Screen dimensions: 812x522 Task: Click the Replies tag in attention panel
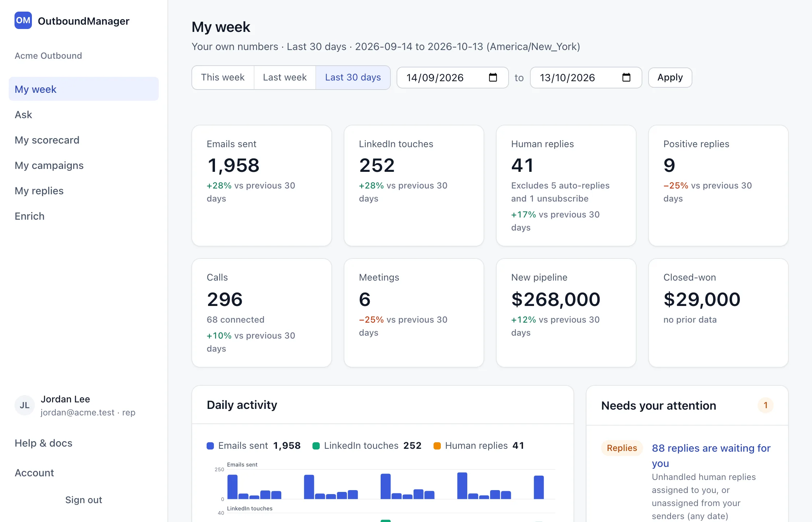coord(622,448)
